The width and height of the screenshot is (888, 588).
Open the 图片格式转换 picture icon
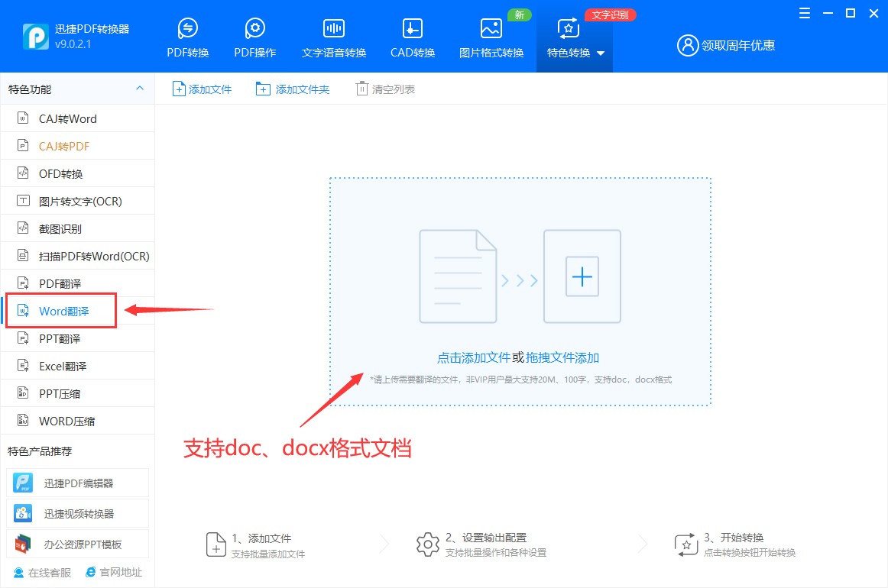click(x=491, y=27)
